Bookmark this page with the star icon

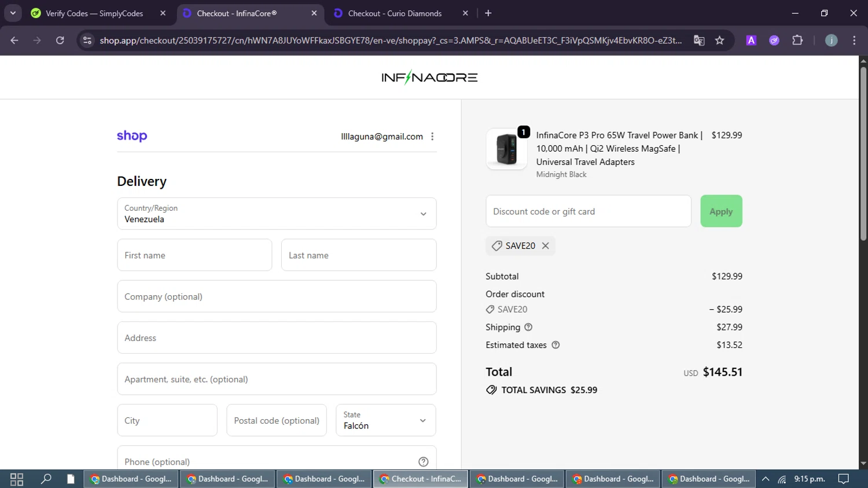pyautogui.click(x=720, y=41)
